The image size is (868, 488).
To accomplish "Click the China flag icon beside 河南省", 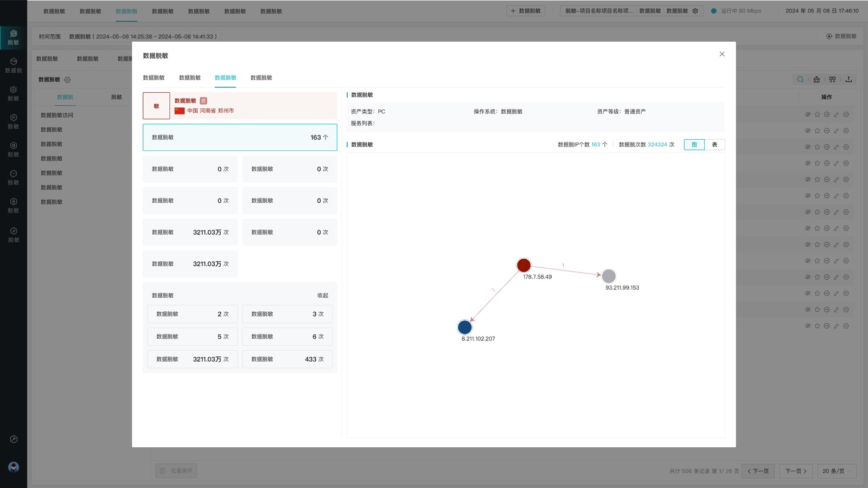I will pos(180,111).
